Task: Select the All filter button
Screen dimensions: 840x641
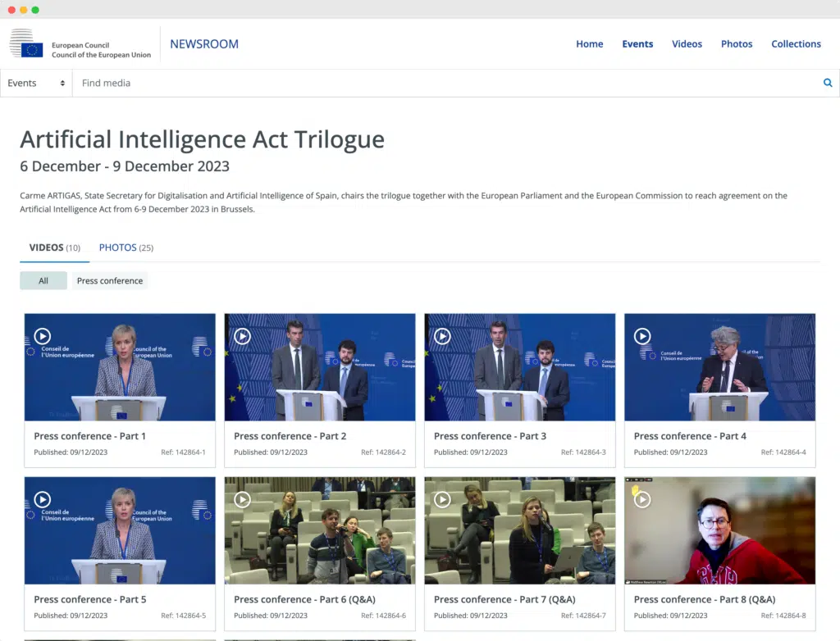Action: [x=43, y=280]
